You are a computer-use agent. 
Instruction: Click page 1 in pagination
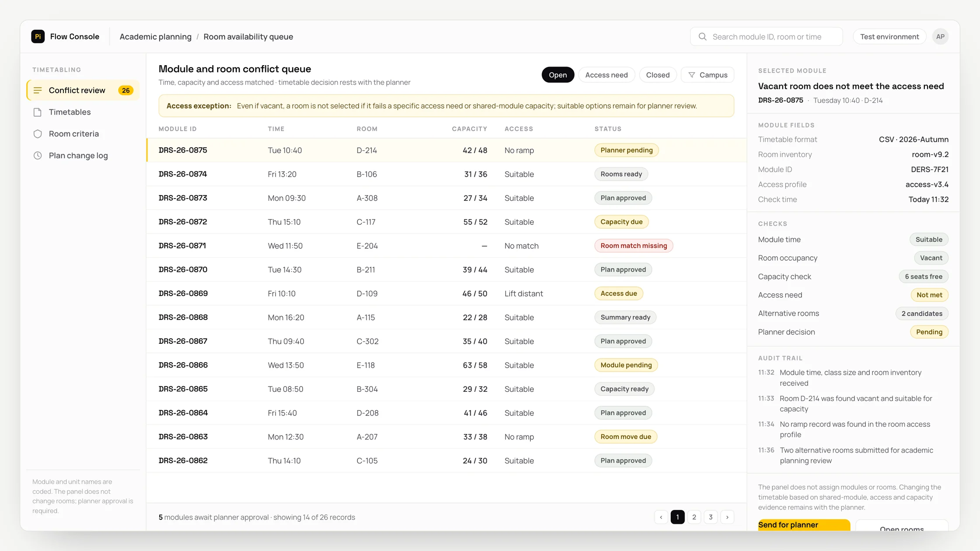tap(678, 517)
